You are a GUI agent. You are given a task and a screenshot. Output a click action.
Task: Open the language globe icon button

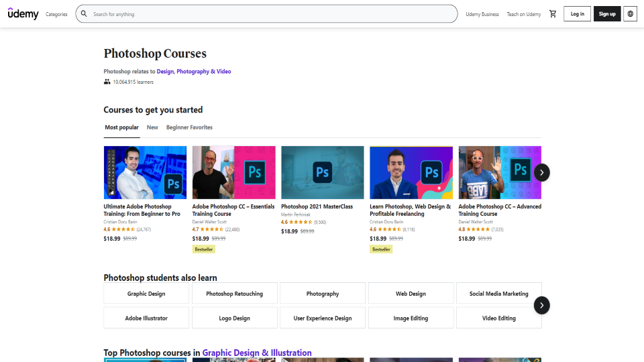point(630,14)
